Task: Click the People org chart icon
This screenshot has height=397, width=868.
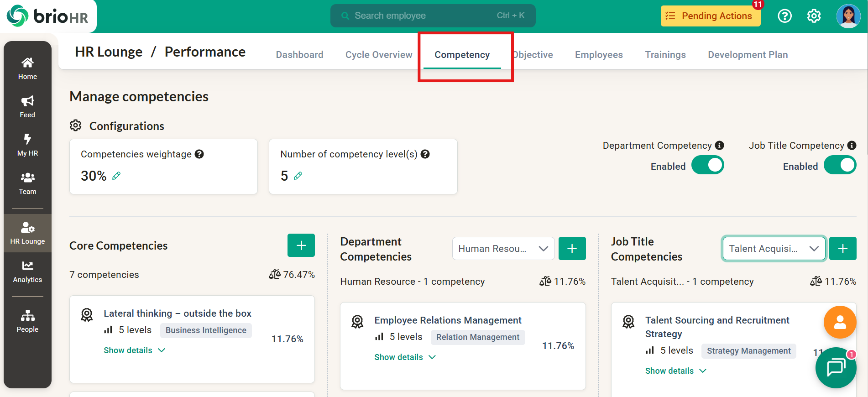Action: [x=27, y=315]
